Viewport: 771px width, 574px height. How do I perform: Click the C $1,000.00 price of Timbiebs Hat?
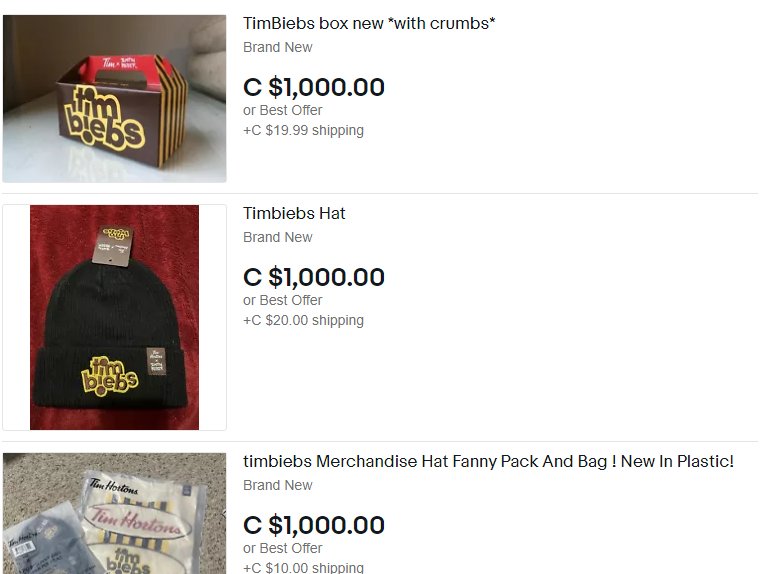point(314,277)
